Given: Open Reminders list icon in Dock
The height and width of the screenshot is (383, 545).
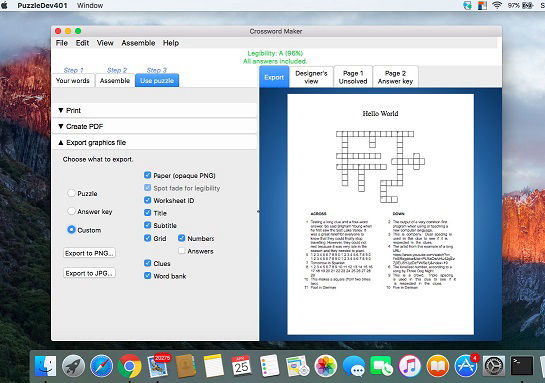Looking at the screenshot, I should coord(269,366).
